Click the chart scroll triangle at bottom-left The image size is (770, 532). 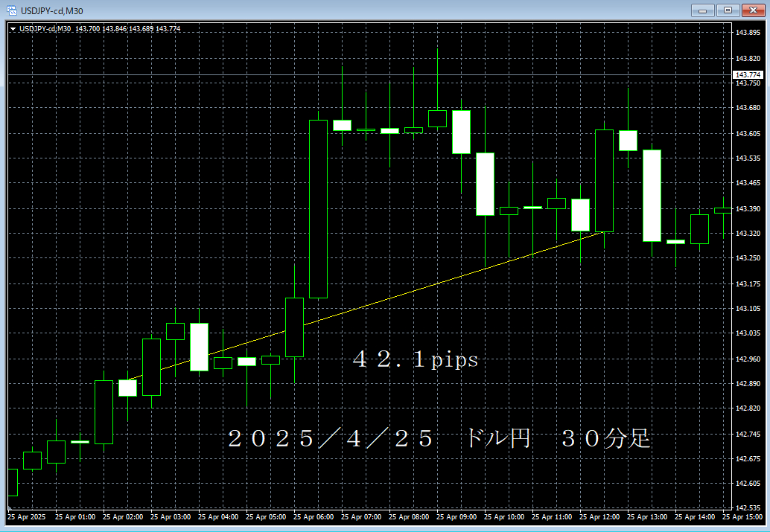click(10, 508)
